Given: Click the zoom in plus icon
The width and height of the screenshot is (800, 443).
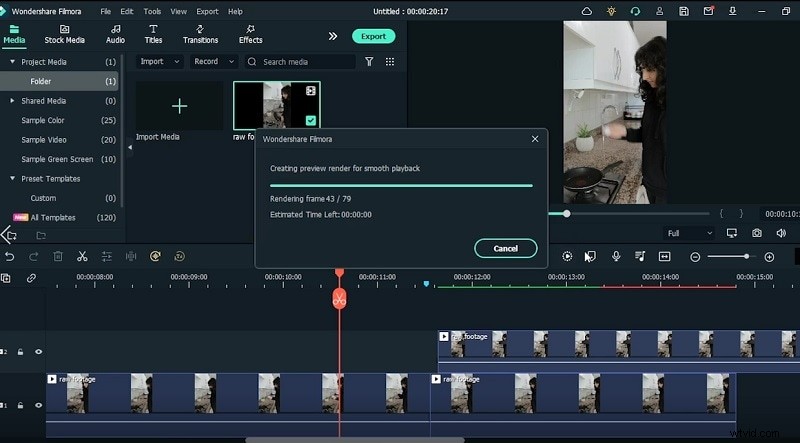Looking at the screenshot, I should (769, 257).
